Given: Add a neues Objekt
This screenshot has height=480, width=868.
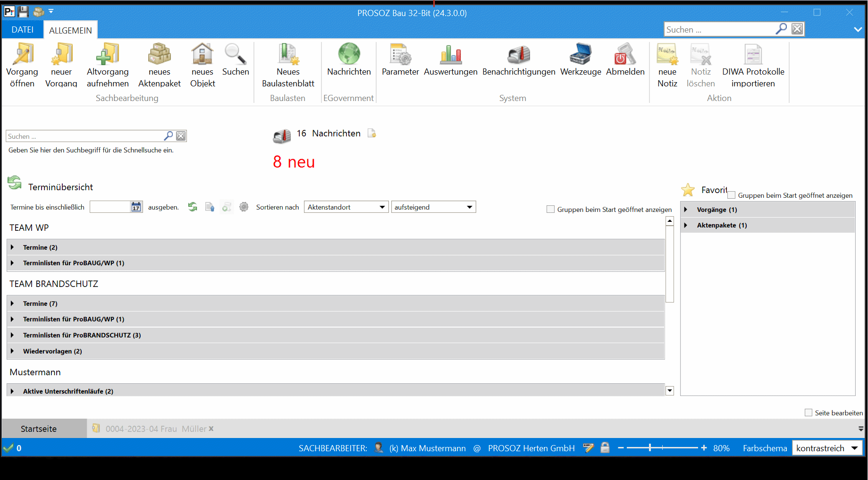Looking at the screenshot, I should point(202,65).
